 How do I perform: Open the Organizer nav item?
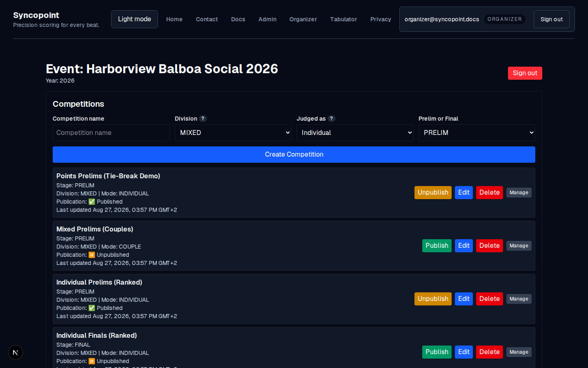[x=303, y=19]
